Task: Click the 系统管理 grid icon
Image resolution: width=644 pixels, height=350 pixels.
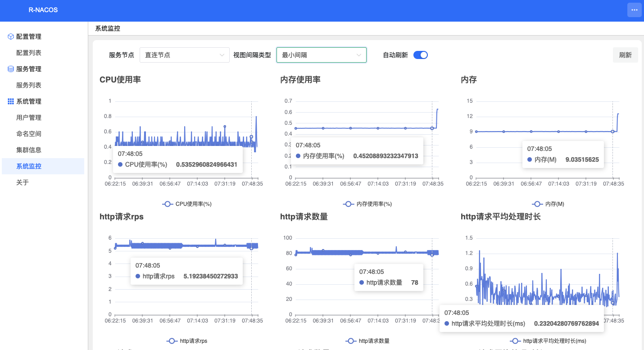Action: coord(11,101)
